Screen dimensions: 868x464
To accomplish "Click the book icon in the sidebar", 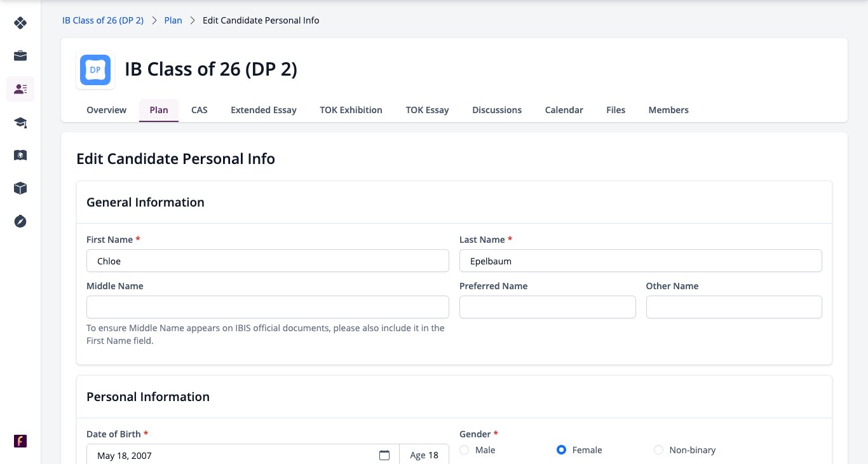I will (x=20, y=155).
